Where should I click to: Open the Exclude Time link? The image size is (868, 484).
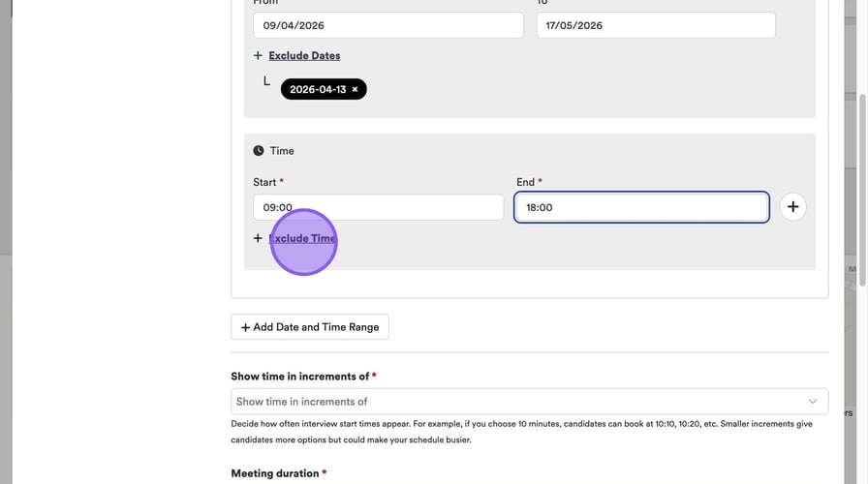click(x=302, y=238)
